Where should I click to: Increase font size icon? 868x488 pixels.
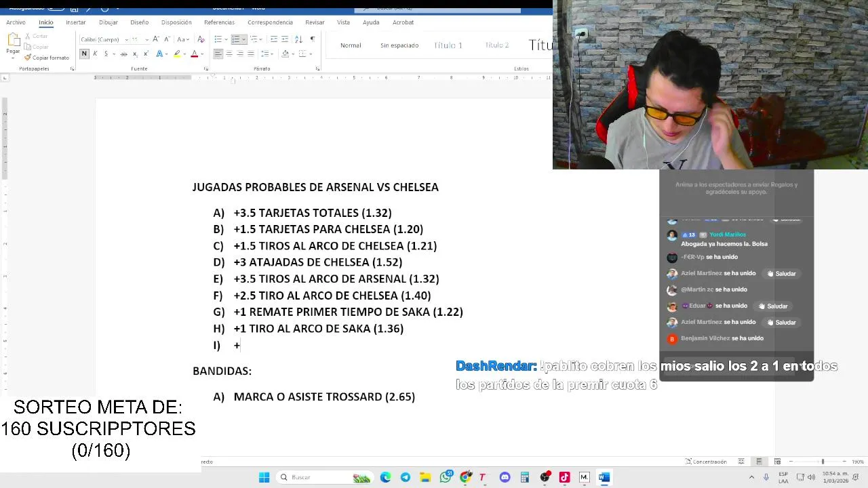[156, 39]
